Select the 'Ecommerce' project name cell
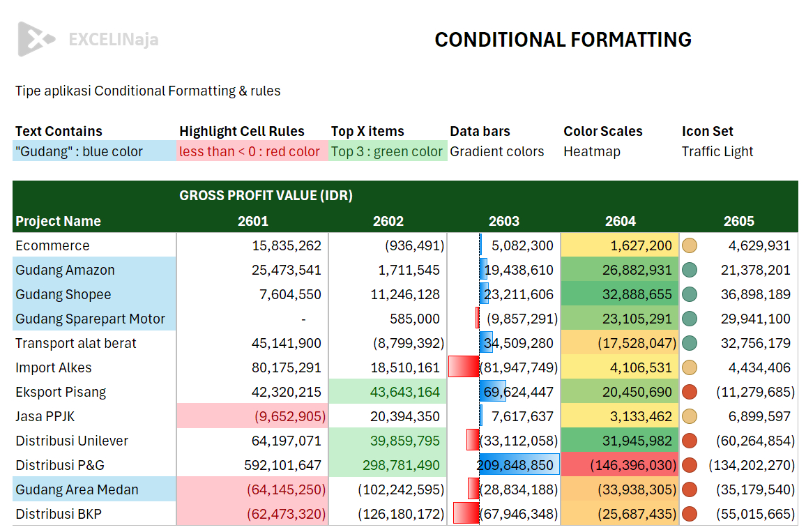 coord(95,245)
